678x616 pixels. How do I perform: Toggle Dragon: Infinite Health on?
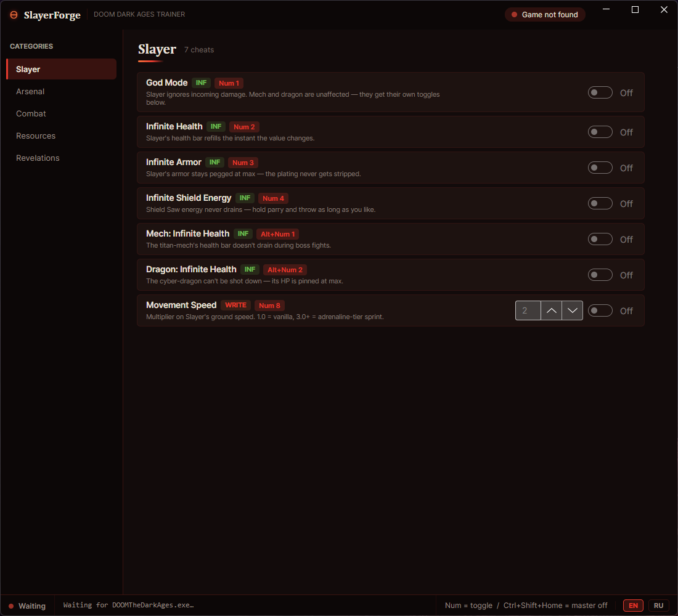[600, 275]
